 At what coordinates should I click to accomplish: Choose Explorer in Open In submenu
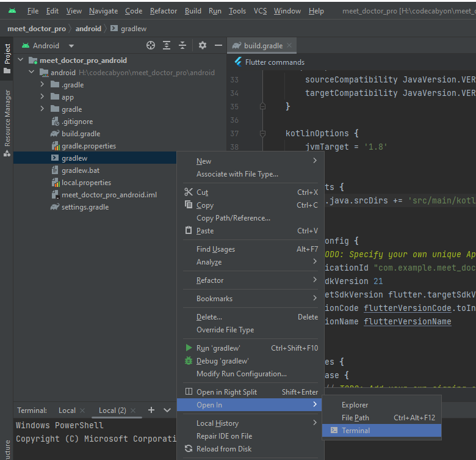tap(381, 404)
